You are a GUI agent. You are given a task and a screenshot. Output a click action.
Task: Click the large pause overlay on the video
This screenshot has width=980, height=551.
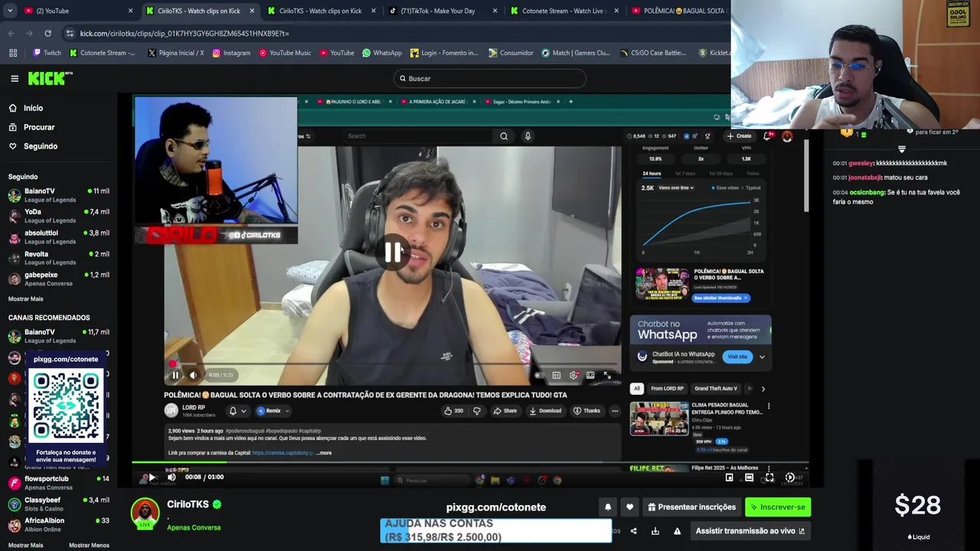point(393,252)
